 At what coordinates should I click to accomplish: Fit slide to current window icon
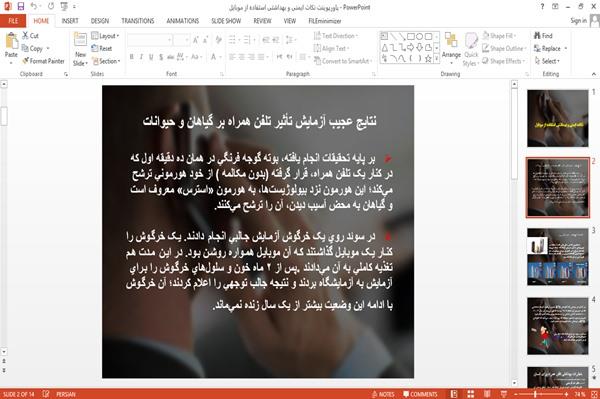pyautogui.click(x=594, y=394)
